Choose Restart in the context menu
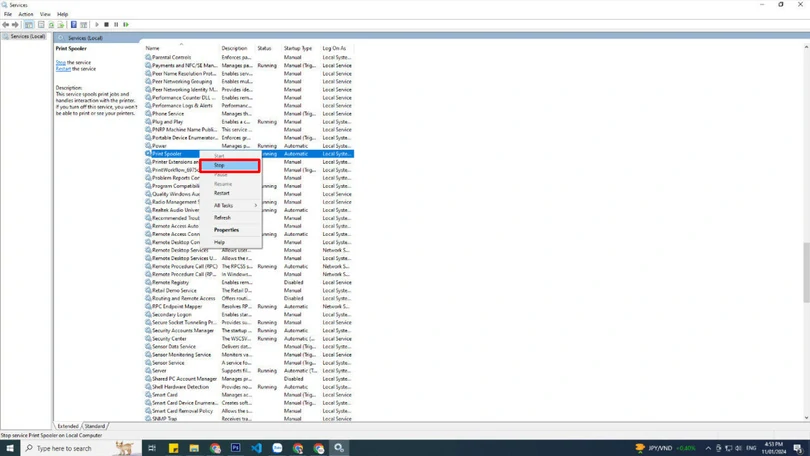Image resolution: width=810 pixels, height=456 pixels. 222,193
